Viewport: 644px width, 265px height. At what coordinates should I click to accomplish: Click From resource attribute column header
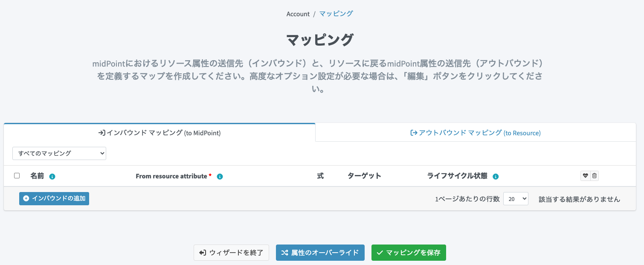point(171,176)
